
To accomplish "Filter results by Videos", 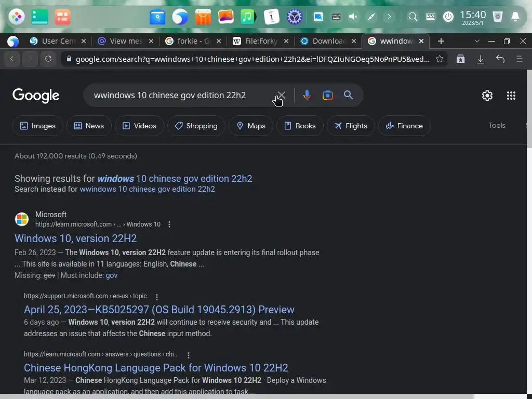I will pos(139,126).
